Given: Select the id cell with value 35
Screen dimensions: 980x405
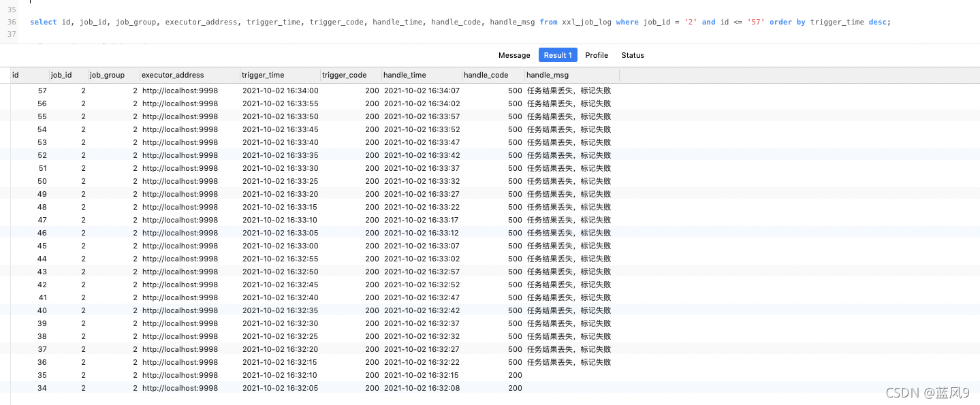Looking at the screenshot, I should tap(42, 375).
